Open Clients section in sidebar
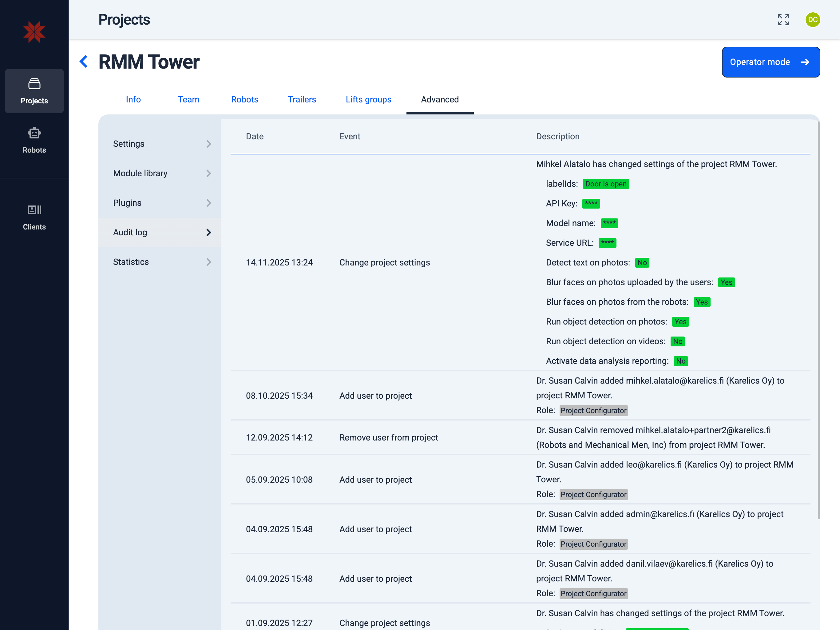840x630 pixels. click(34, 217)
